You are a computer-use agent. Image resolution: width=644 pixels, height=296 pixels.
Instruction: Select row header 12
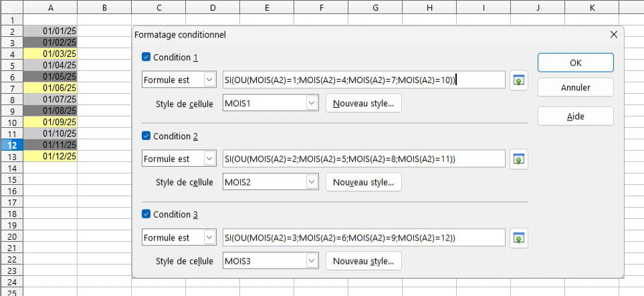11,145
